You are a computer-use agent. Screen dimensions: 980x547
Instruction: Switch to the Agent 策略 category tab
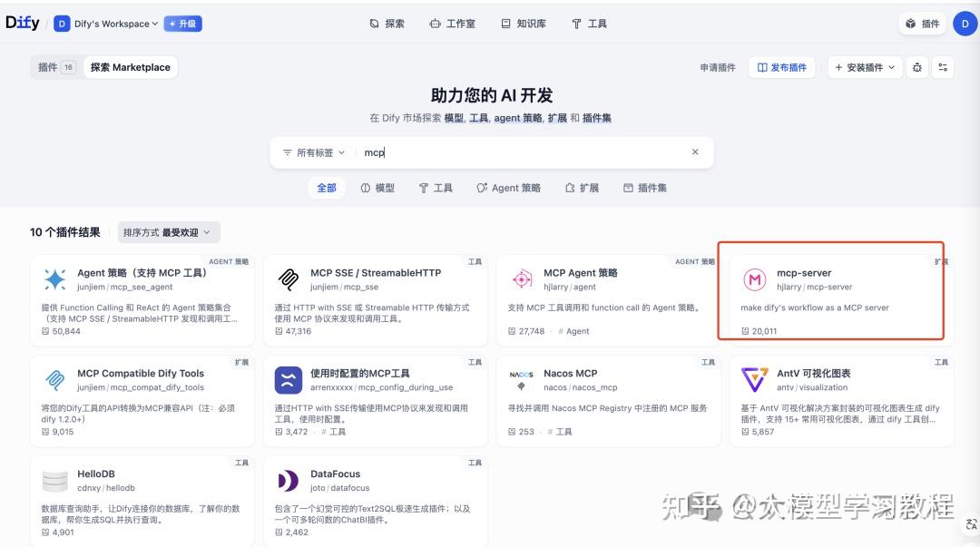(508, 188)
